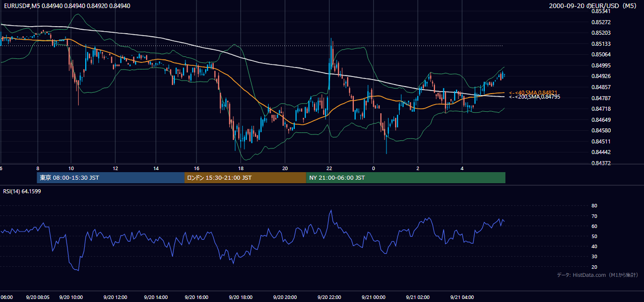Click price level 0.85272 on price axis

601,22
